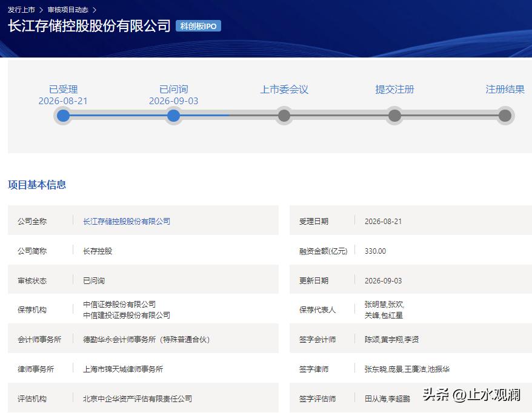Click the 2026-09-03 更新日期 value

point(383,281)
